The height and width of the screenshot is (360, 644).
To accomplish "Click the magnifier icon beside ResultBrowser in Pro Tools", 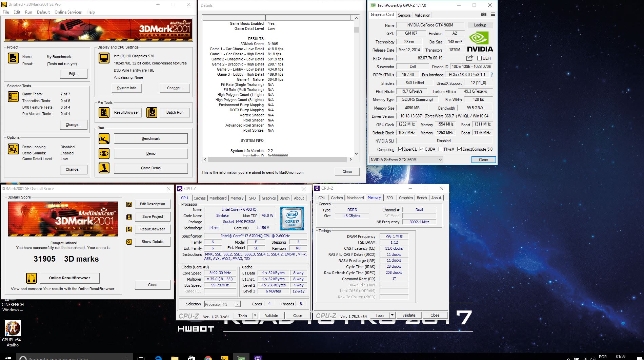I will point(104,112).
